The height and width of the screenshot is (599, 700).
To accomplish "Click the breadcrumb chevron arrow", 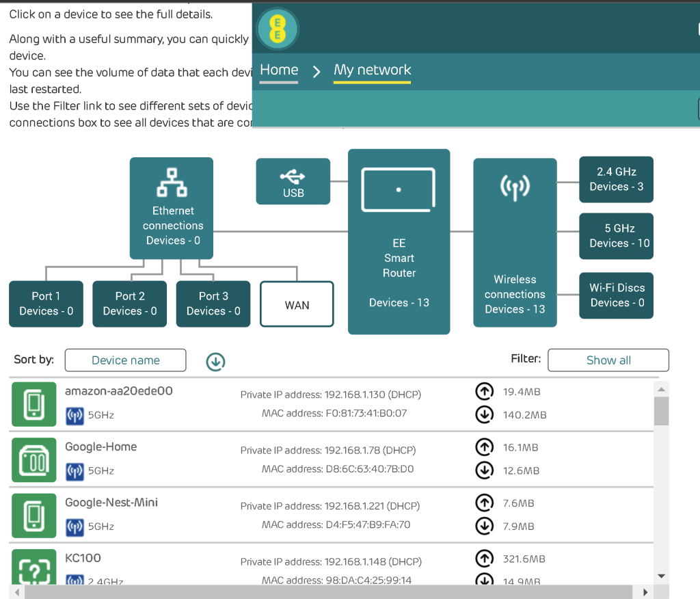I will point(316,72).
